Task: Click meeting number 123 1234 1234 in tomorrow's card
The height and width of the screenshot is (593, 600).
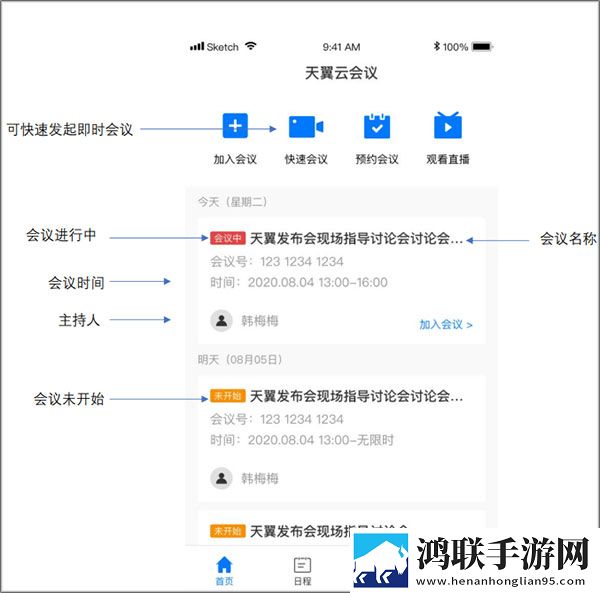Action: [302, 419]
